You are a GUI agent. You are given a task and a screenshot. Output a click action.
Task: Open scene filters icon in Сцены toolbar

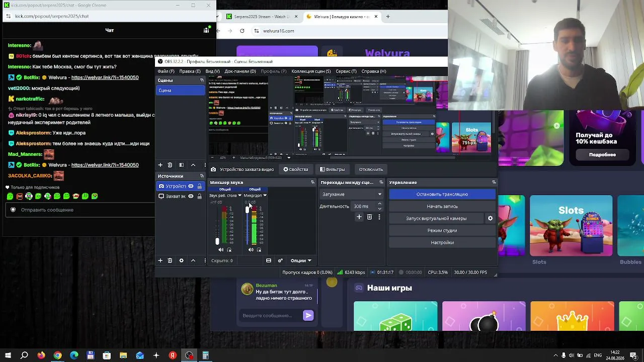tap(182, 165)
